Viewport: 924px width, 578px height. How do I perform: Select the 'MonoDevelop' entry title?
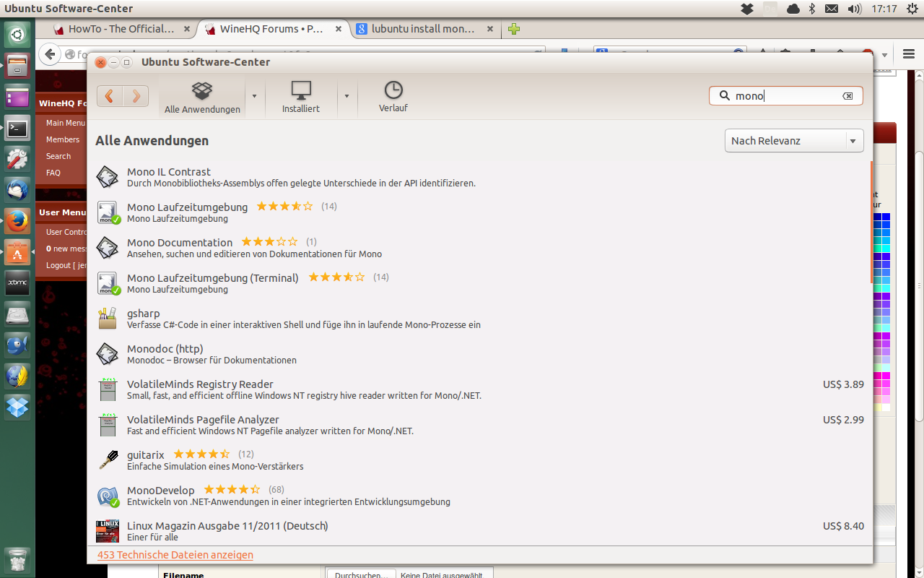[x=161, y=491]
